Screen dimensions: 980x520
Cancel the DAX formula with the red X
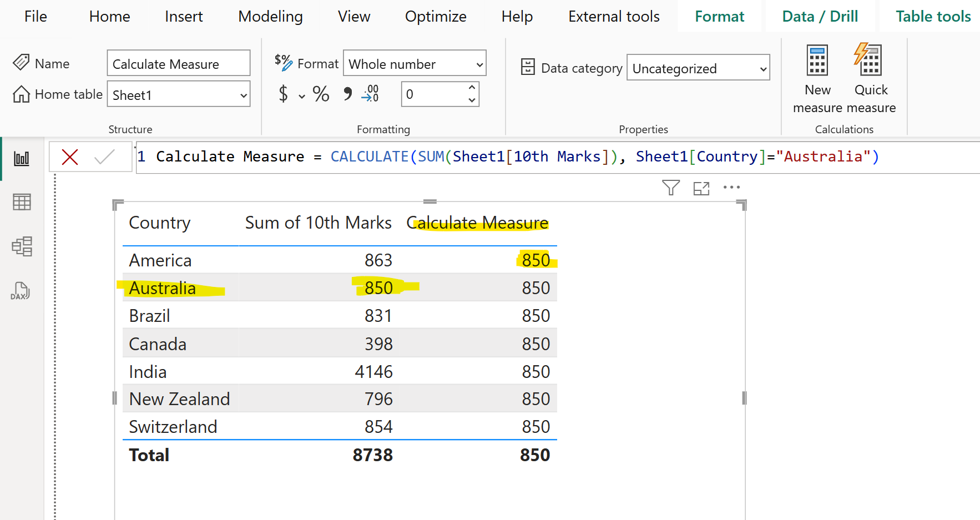(69, 156)
